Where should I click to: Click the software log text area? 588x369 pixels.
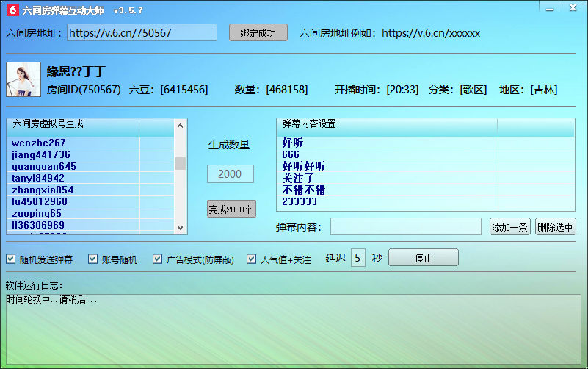(x=294, y=329)
